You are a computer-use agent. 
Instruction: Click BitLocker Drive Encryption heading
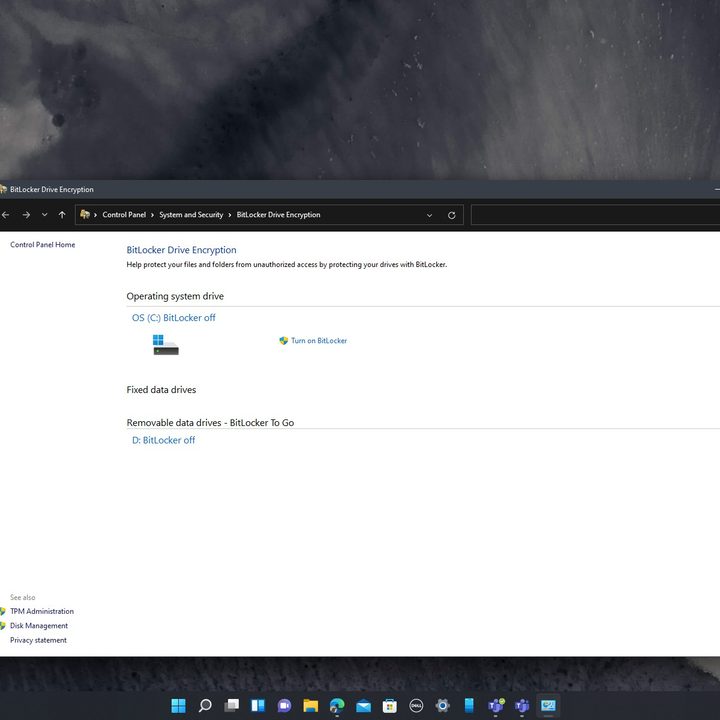pos(181,250)
